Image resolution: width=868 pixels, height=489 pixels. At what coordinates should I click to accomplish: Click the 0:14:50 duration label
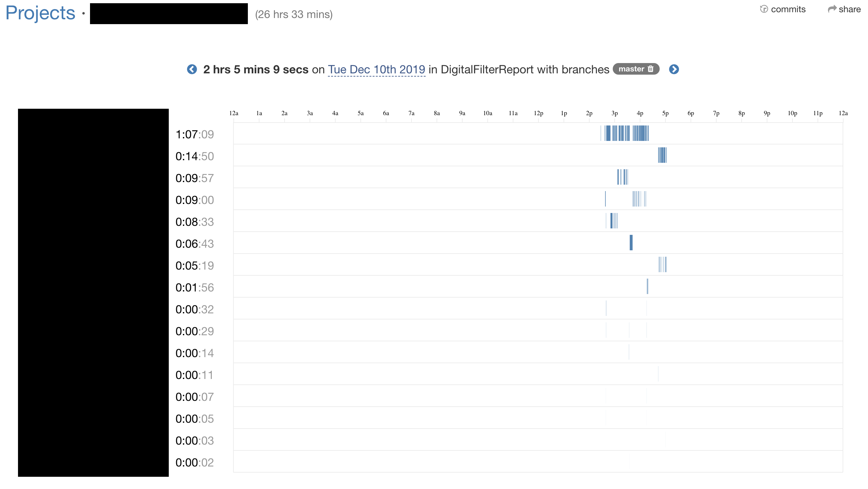tap(194, 156)
